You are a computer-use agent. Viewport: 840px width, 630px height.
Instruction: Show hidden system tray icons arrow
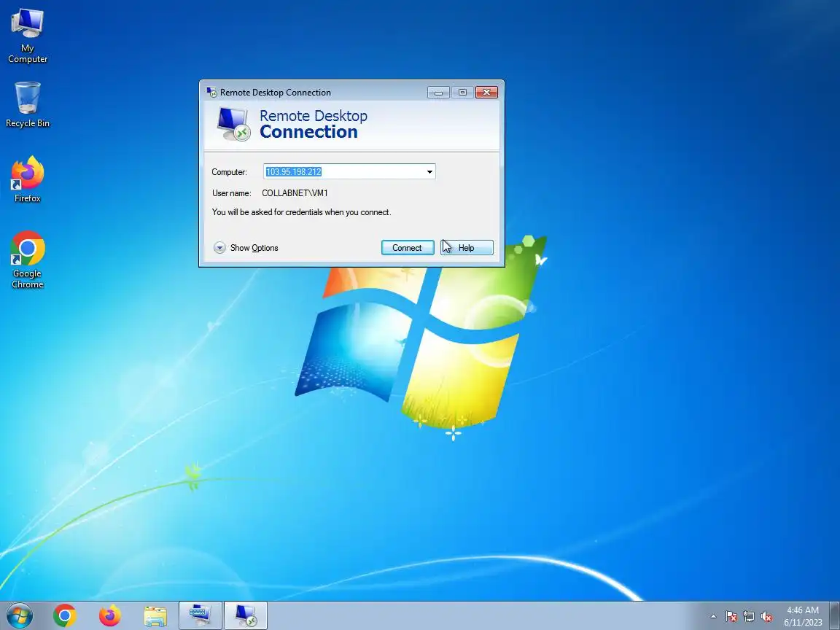click(713, 617)
